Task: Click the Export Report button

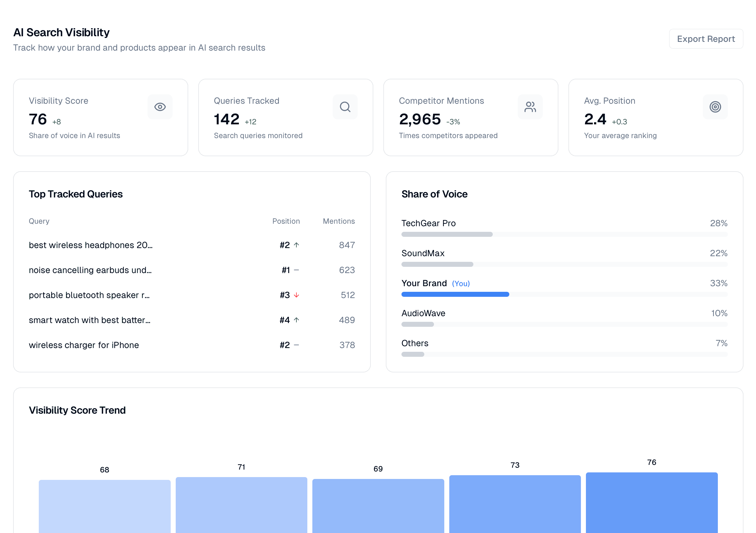Action: (x=706, y=39)
